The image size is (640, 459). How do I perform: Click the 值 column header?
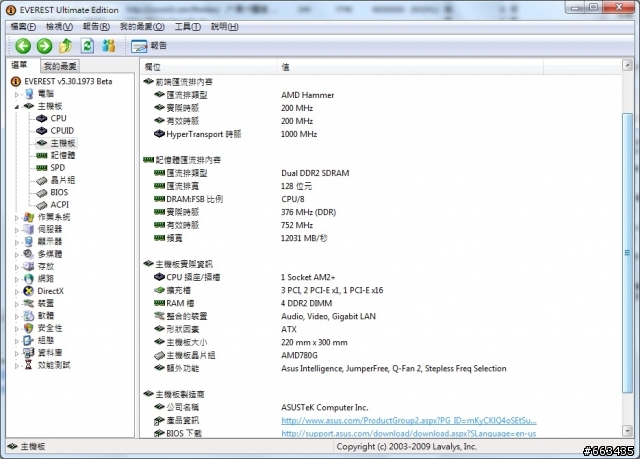(x=410, y=67)
